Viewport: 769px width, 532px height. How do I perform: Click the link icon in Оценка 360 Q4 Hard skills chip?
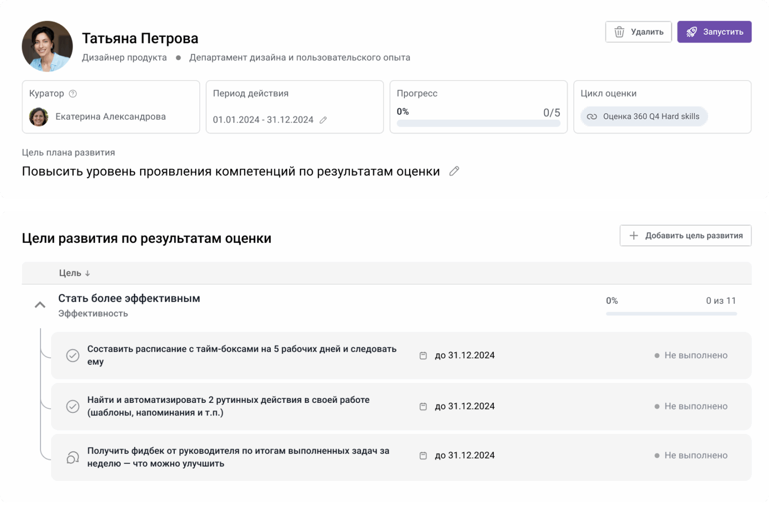click(592, 116)
